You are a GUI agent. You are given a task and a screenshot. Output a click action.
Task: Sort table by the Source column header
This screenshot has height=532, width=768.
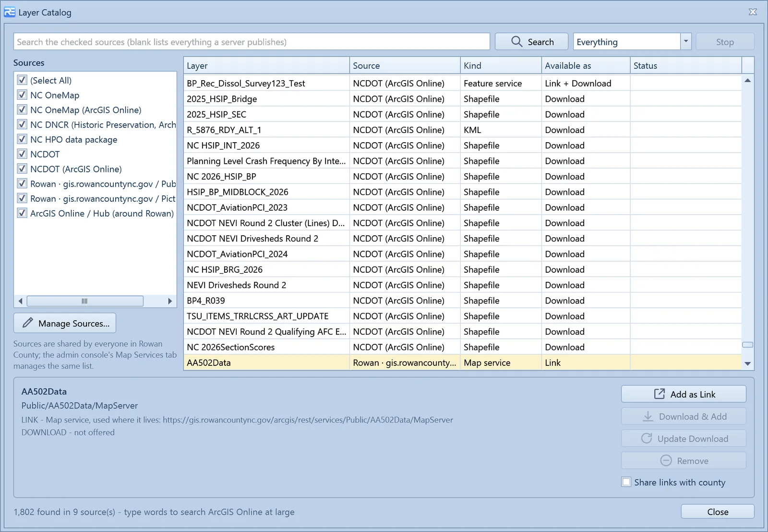click(x=405, y=66)
